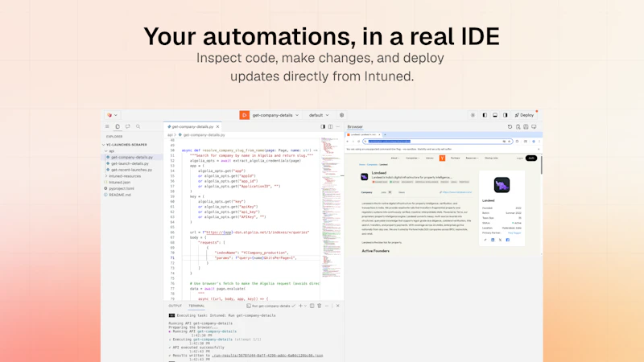Image resolution: width=644 pixels, height=362 pixels.
Task: Select the Run get-company-details terminal task
Action: 270,306
